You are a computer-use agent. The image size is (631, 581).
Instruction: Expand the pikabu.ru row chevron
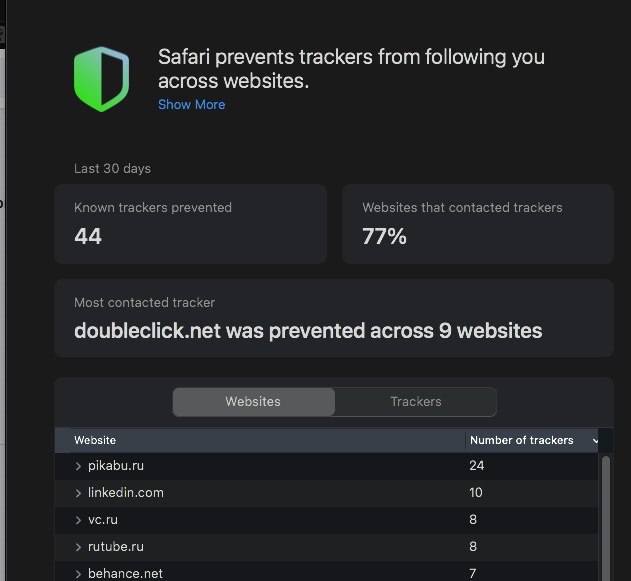tap(78, 466)
